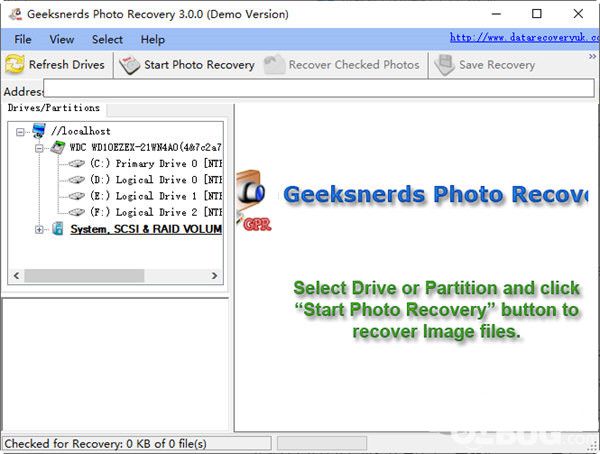Click the localhost computer icon
Image resolution: width=600 pixels, height=454 pixels.
(x=39, y=131)
